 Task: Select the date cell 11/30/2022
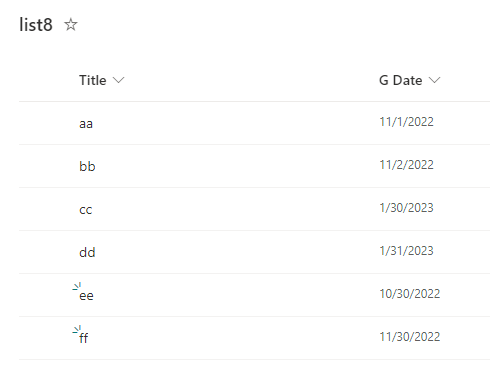pos(410,337)
